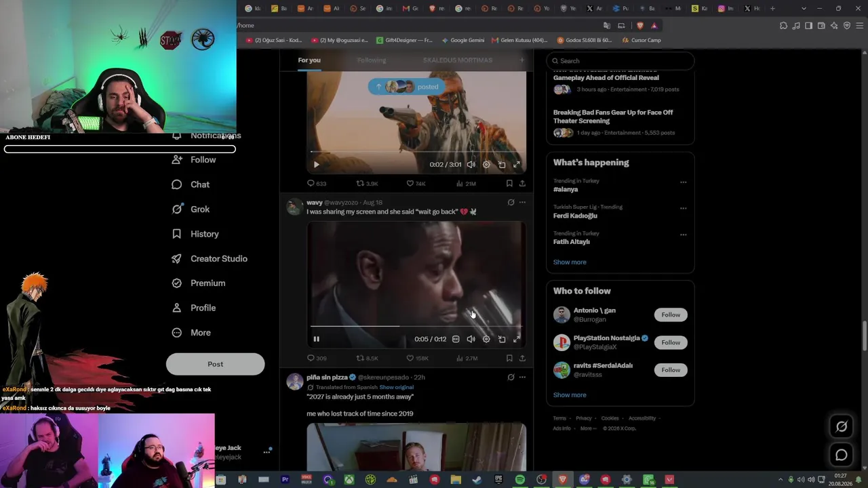Repost the top post with 3.9K reposts
The width and height of the screenshot is (868, 488).
click(367, 183)
